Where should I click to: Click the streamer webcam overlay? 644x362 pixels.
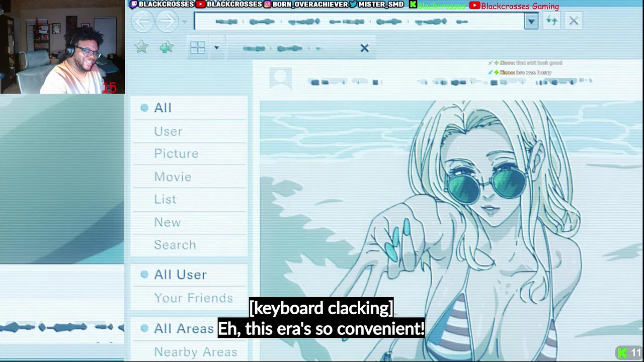[62, 47]
